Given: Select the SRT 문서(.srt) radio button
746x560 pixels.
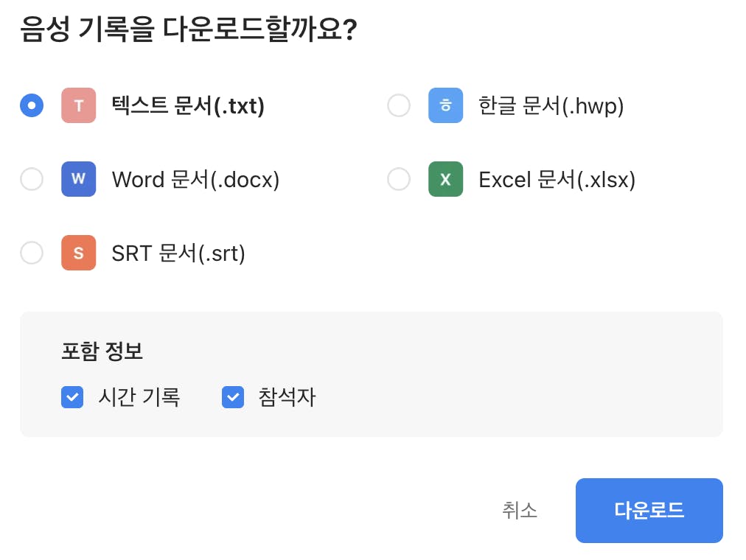Looking at the screenshot, I should pyautogui.click(x=32, y=253).
